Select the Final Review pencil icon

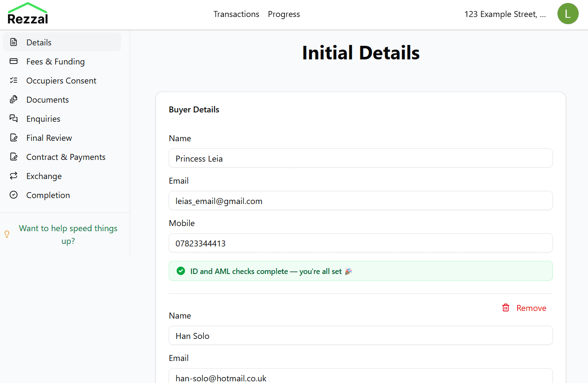[x=14, y=137]
